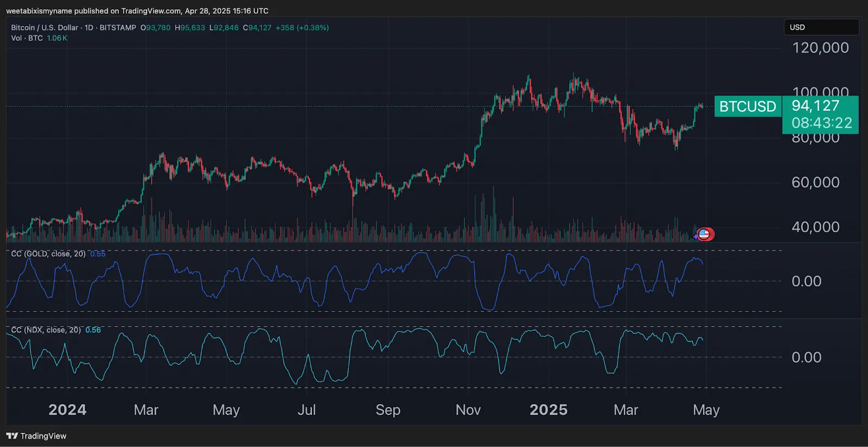
Task: Click the 2025 time axis label
Action: [x=548, y=410]
